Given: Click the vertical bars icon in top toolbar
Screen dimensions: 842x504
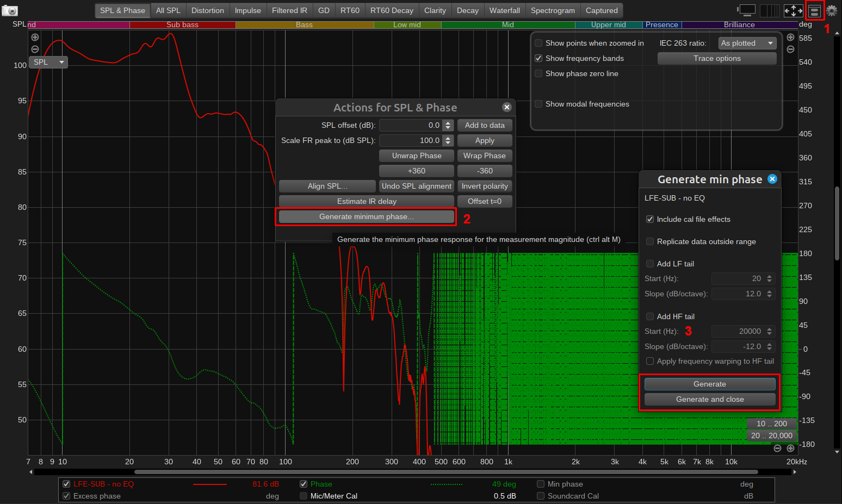Looking at the screenshot, I should tap(770, 10).
